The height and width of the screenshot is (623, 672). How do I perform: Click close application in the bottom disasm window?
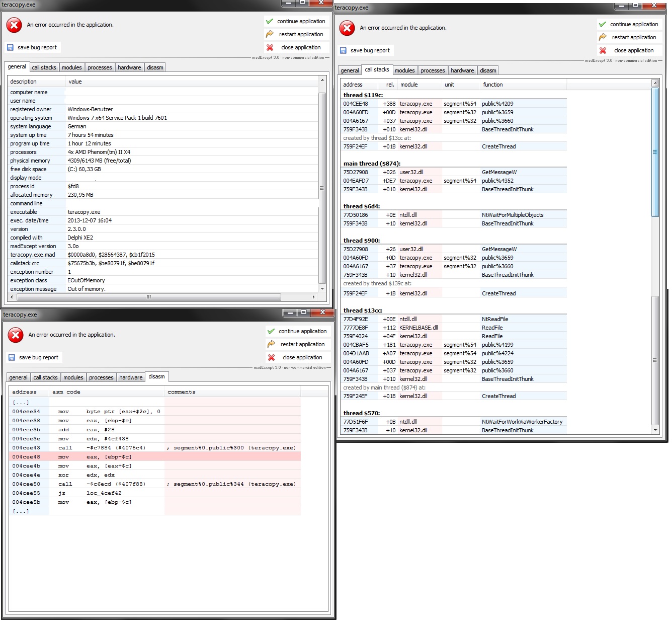point(298,357)
